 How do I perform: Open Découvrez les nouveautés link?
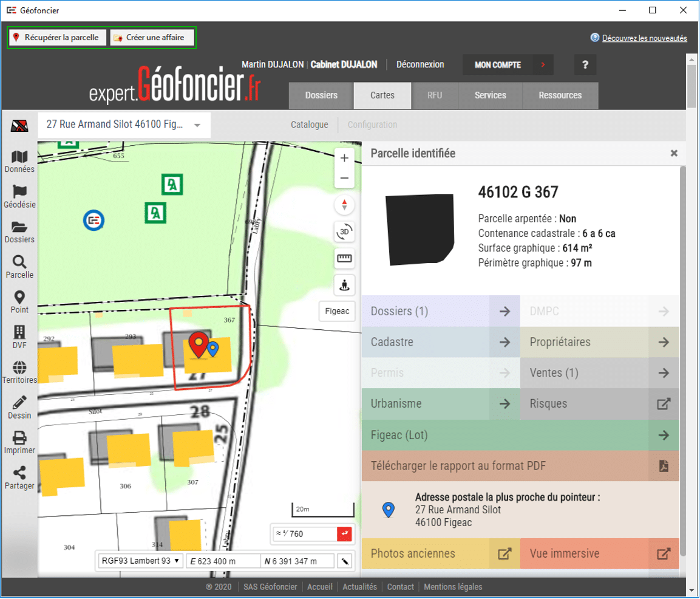pyautogui.click(x=644, y=38)
